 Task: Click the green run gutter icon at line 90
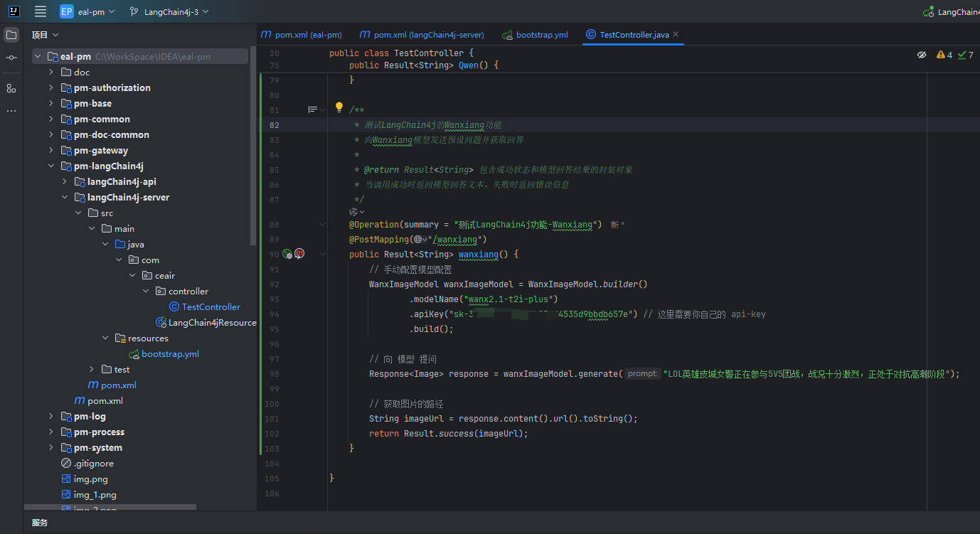click(x=287, y=254)
